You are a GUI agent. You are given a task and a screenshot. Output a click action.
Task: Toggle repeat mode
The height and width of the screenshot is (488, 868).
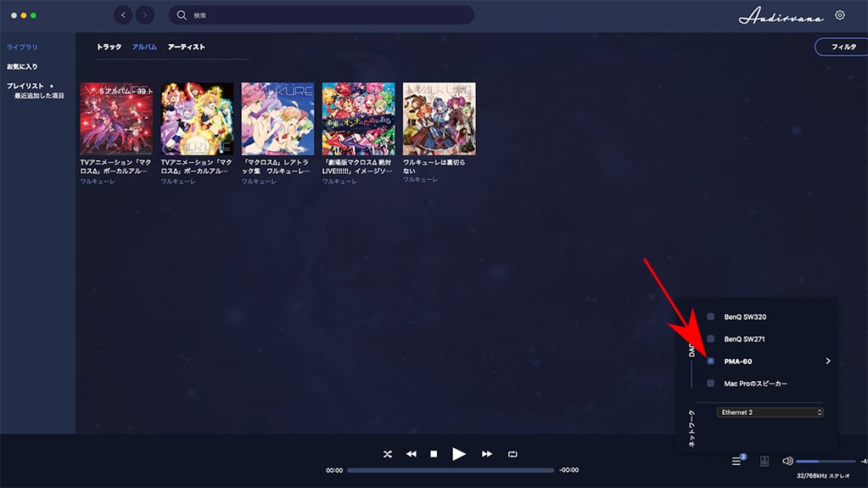512,454
